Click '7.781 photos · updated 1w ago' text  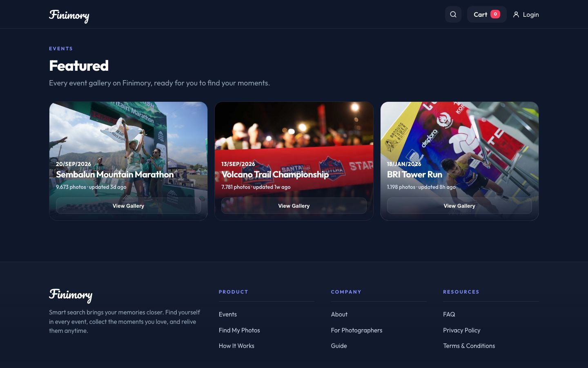(x=256, y=187)
